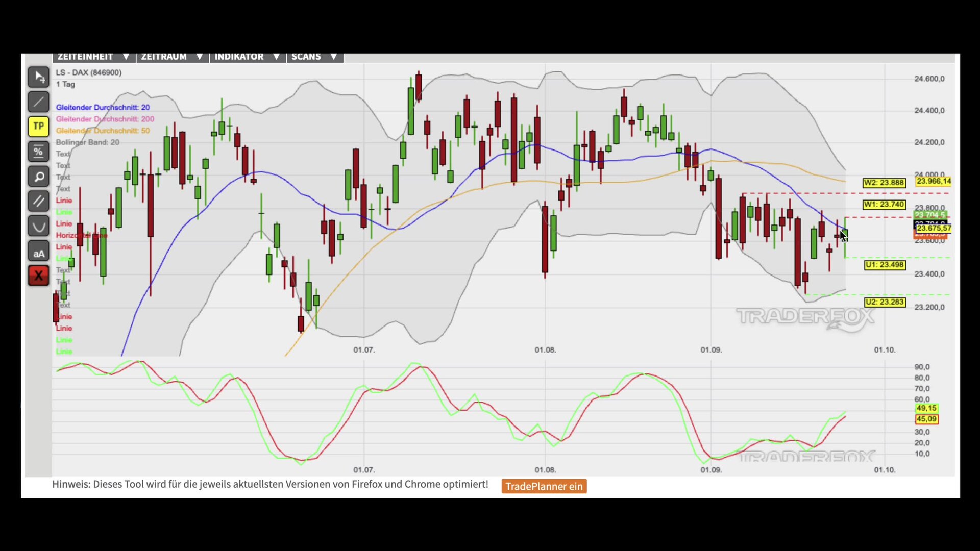Screen dimensions: 980x551
Task: Click the 23.966,14 price marker
Action: click(934, 181)
